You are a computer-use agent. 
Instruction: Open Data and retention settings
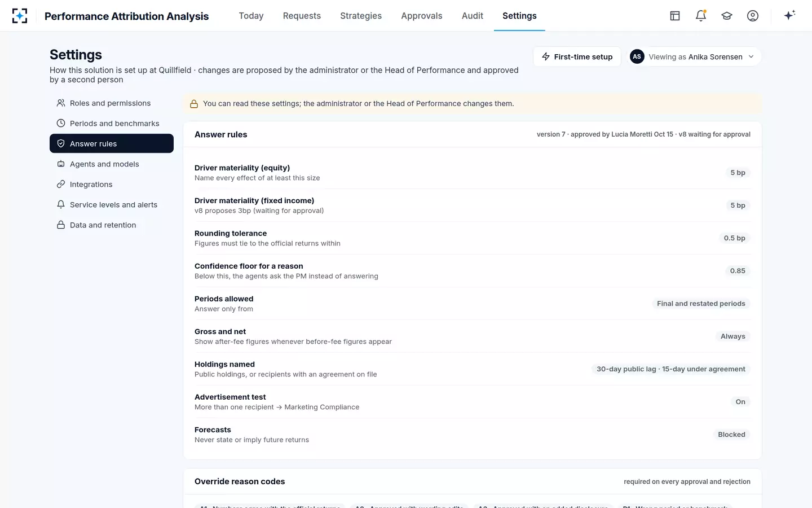[112, 225]
